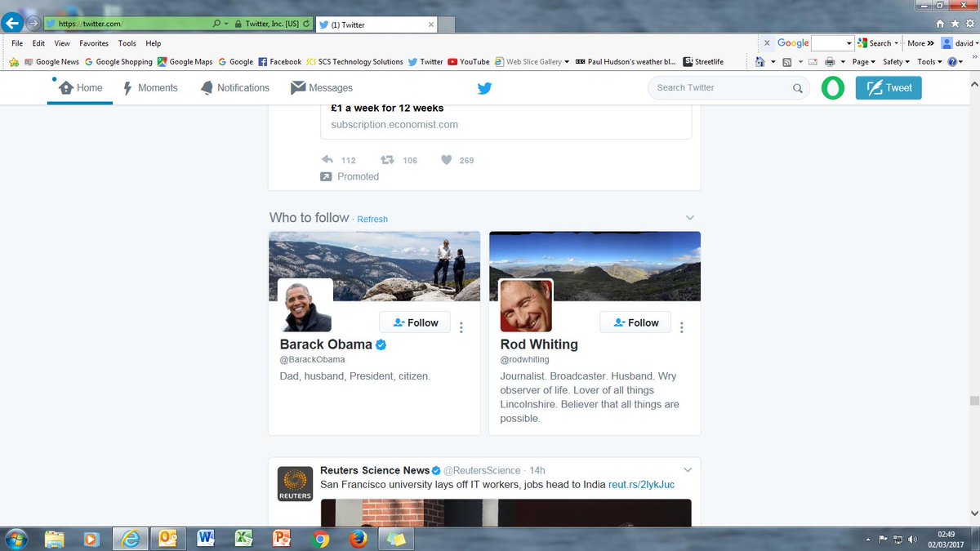Open the Streetlife favorite

click(703, 61)
